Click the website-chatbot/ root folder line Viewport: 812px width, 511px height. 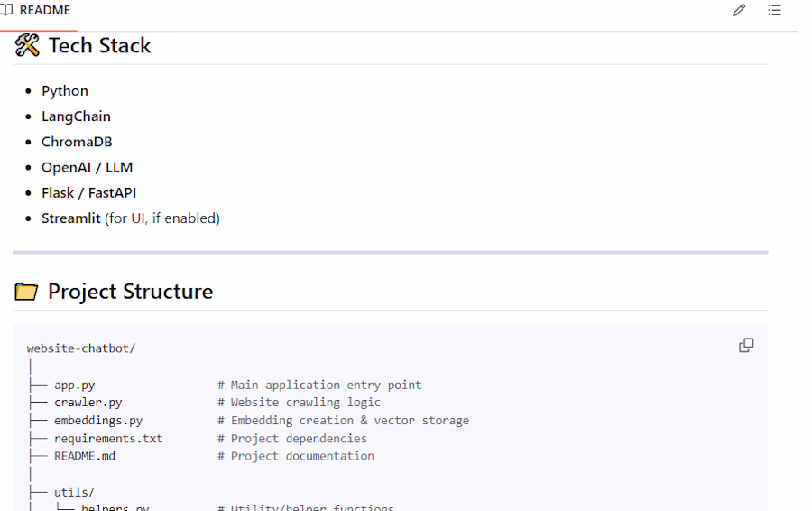[81, 348]
